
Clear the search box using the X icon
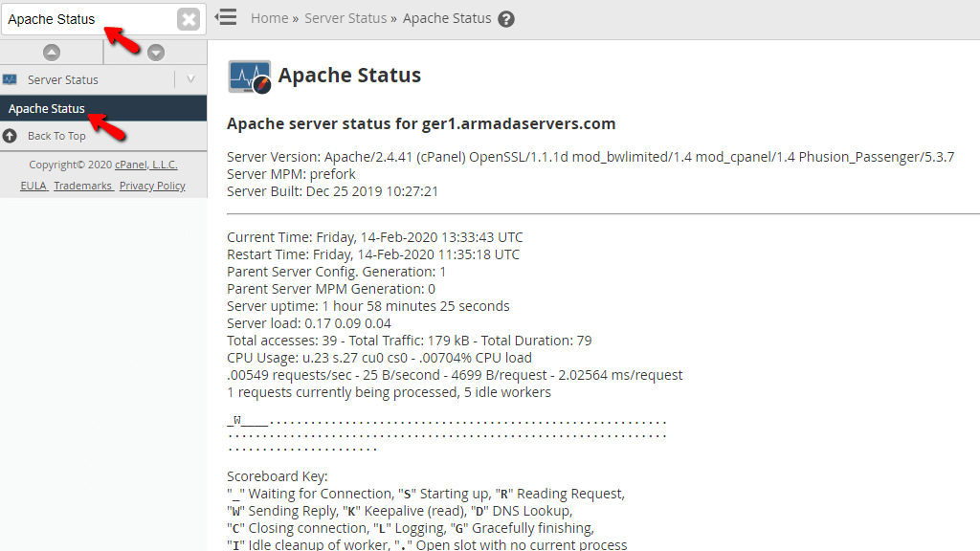pyautogui.click(x=189, y=18)
